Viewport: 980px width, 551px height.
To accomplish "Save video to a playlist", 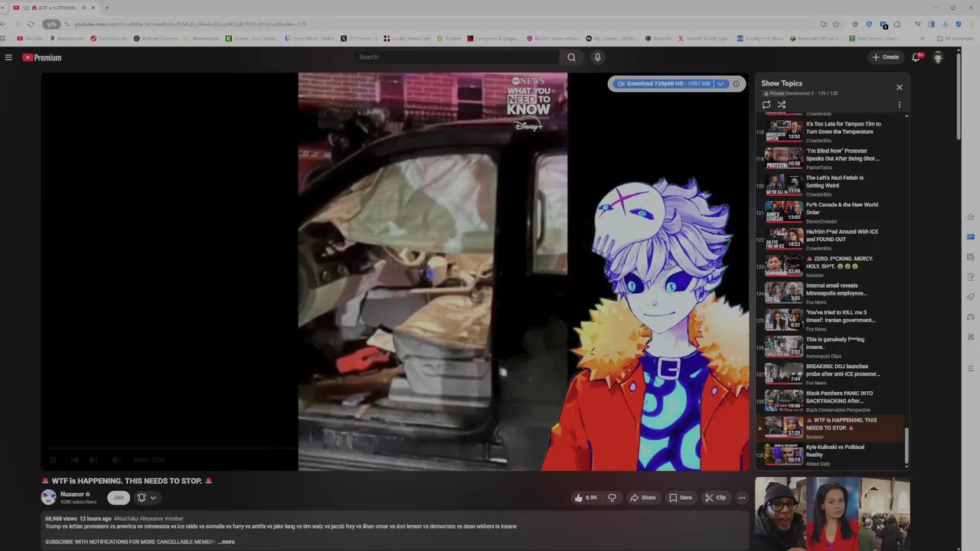I will click(680, 497).
